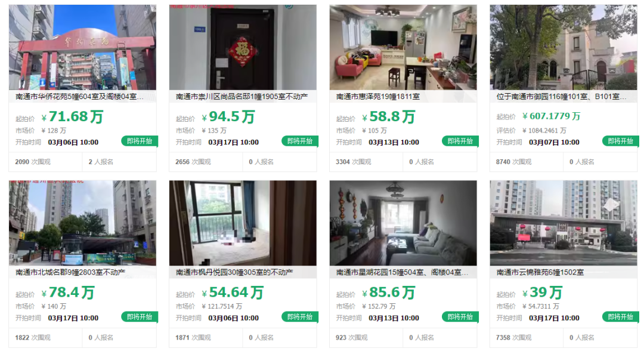The image size is (644, 351).
Task: Click 即将开始 badge on the 39万 listing
Action: [x=621, y=317]
